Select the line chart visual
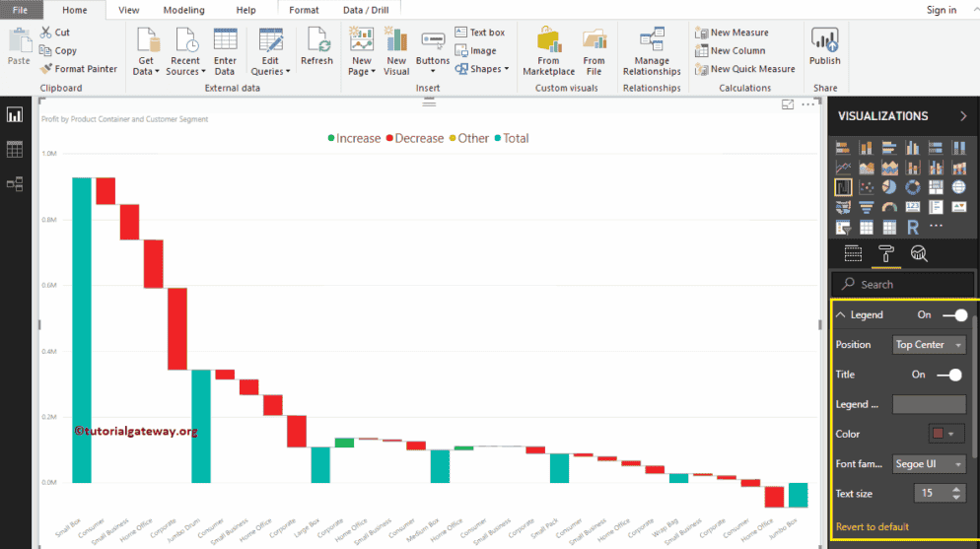This screenshot has height=549, width=980. click(x=843, y=168)
